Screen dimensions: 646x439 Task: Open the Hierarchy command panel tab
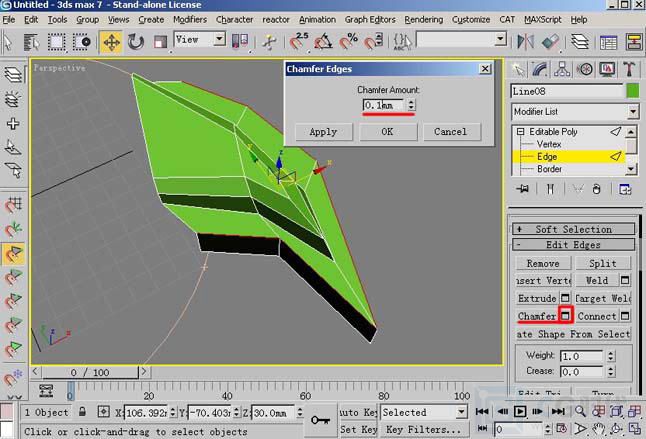click(x=563, y=69)
